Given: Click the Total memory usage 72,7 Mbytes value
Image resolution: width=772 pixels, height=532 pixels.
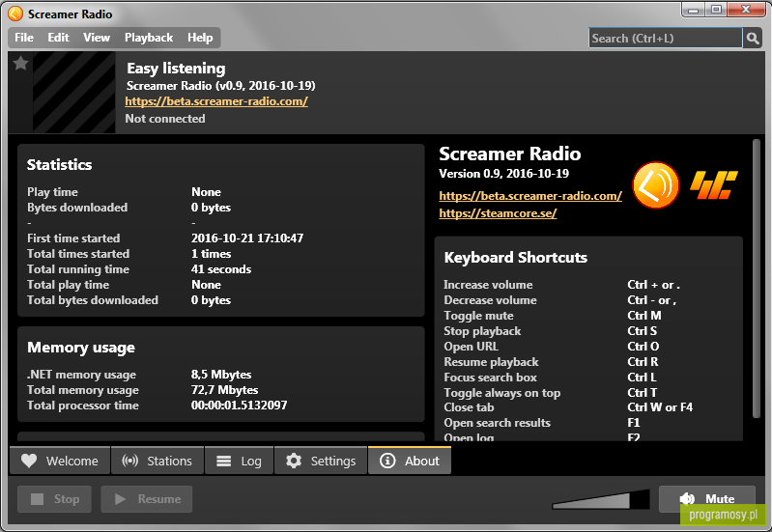Looking at the screenshot, I should coord(224,390).
